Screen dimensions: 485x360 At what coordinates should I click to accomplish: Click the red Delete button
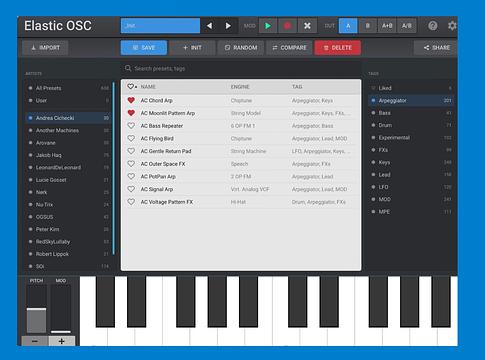[337, 48]
